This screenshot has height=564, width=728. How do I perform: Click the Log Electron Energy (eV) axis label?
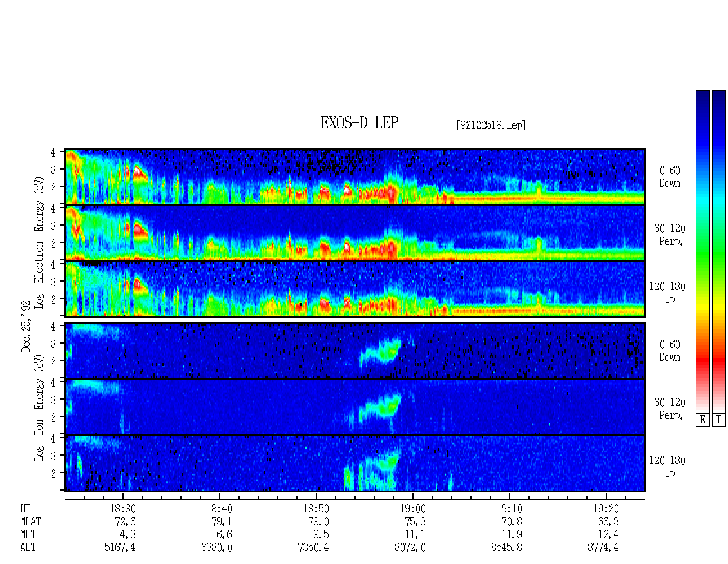(39, 242)
